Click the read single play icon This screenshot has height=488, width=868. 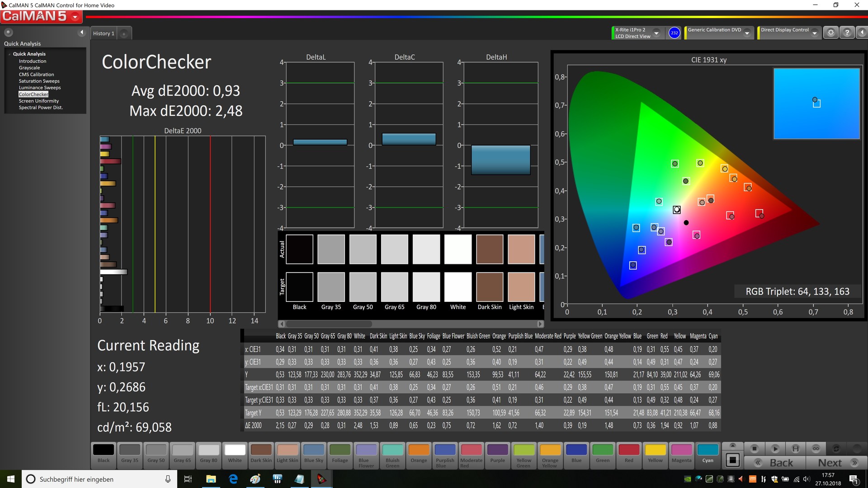point(775,449)
